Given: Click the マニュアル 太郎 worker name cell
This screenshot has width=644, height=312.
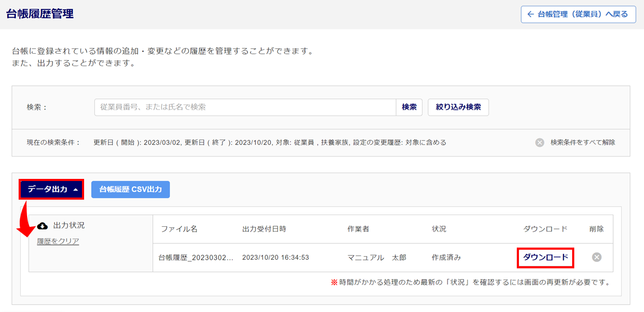Looking at the screenshot, I should [x=377, y=258].
